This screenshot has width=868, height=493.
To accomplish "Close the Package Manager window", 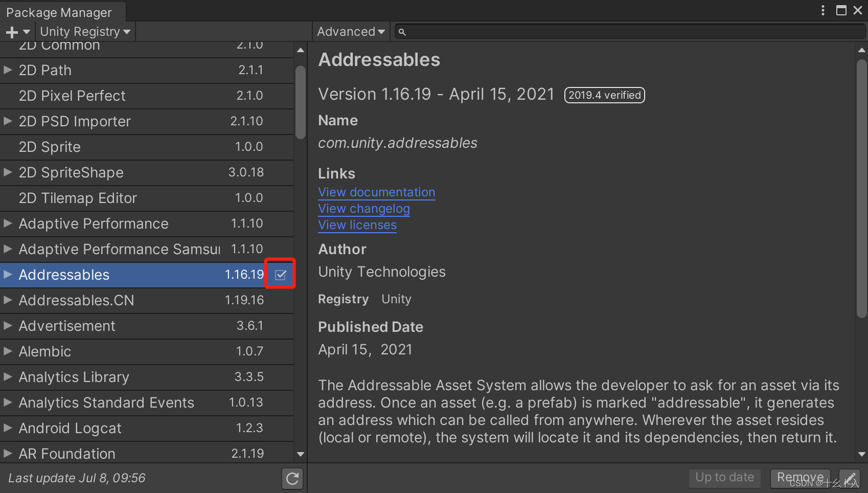I will (x=858, y=10).
